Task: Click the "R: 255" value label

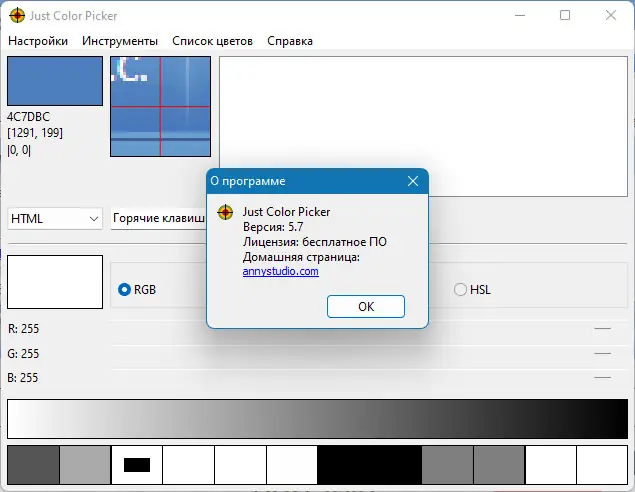Action: tap(23, 328)
